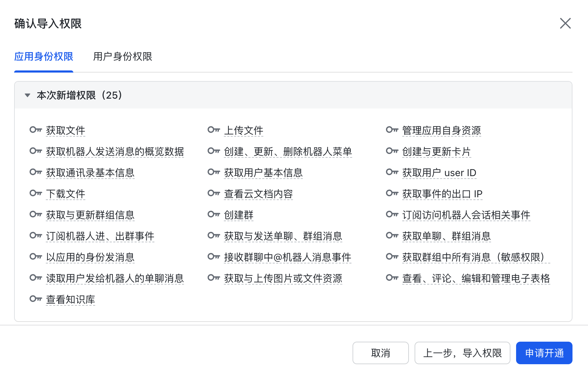Click key icon beside 获取文件

pos(36,130)
